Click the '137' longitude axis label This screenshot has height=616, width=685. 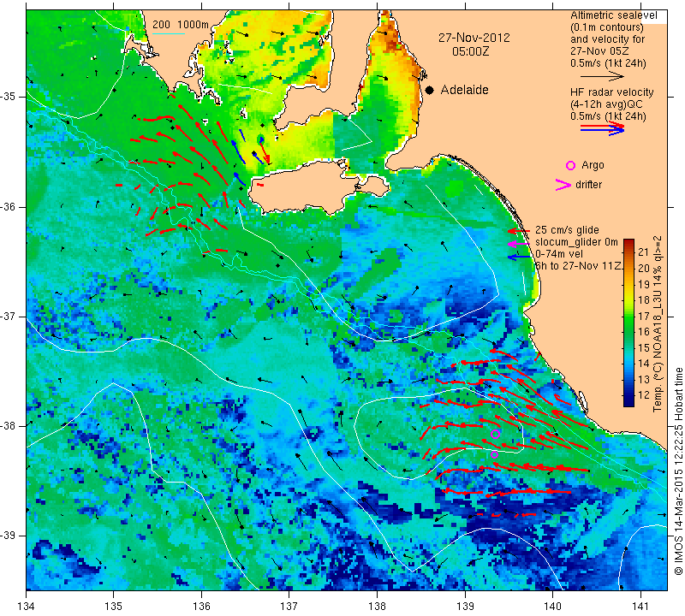(x=289, y=607)
